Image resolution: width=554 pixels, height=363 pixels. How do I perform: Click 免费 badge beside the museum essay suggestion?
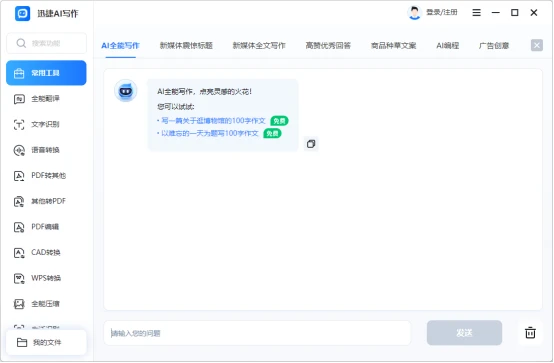coord(279,121)
